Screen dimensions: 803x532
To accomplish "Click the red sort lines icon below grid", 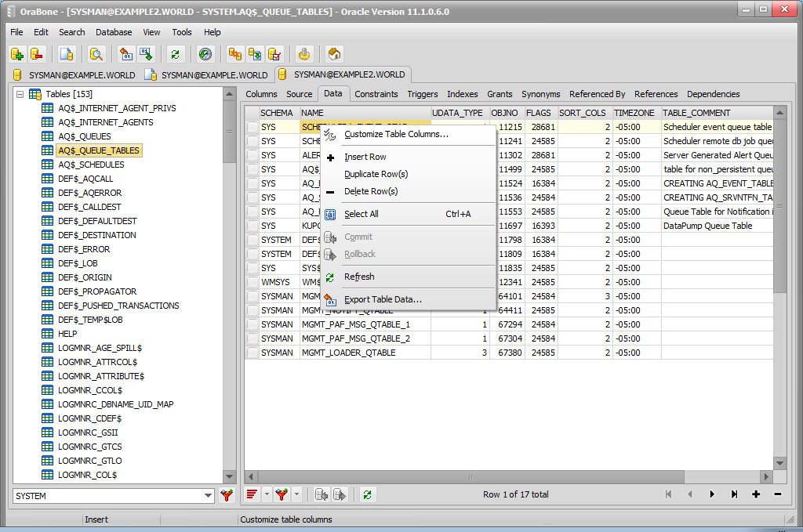I will coord(252,494).
